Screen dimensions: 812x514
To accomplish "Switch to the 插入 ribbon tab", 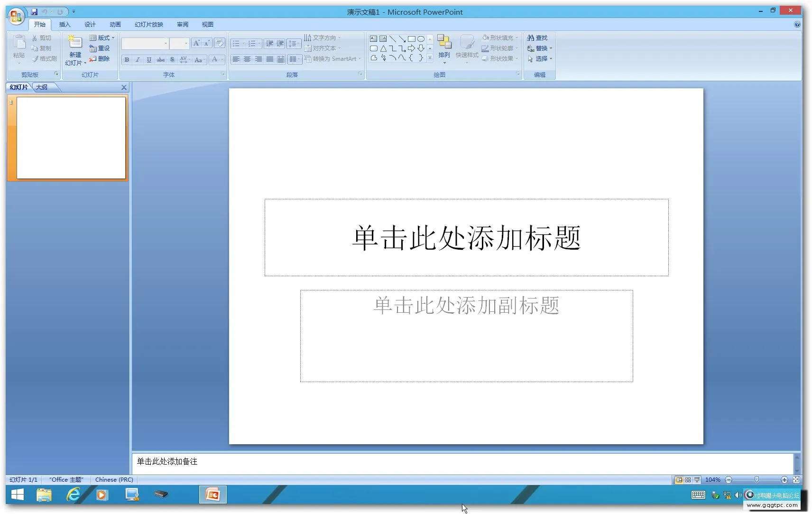I will 65,24.
